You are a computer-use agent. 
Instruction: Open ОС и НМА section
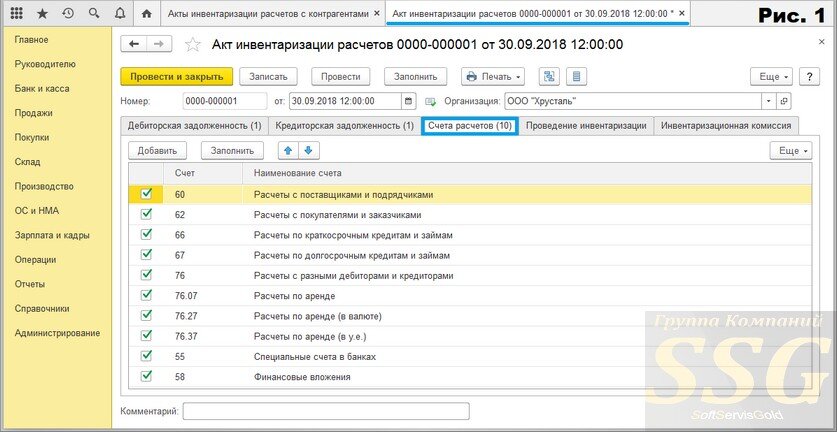pos(37,211)
